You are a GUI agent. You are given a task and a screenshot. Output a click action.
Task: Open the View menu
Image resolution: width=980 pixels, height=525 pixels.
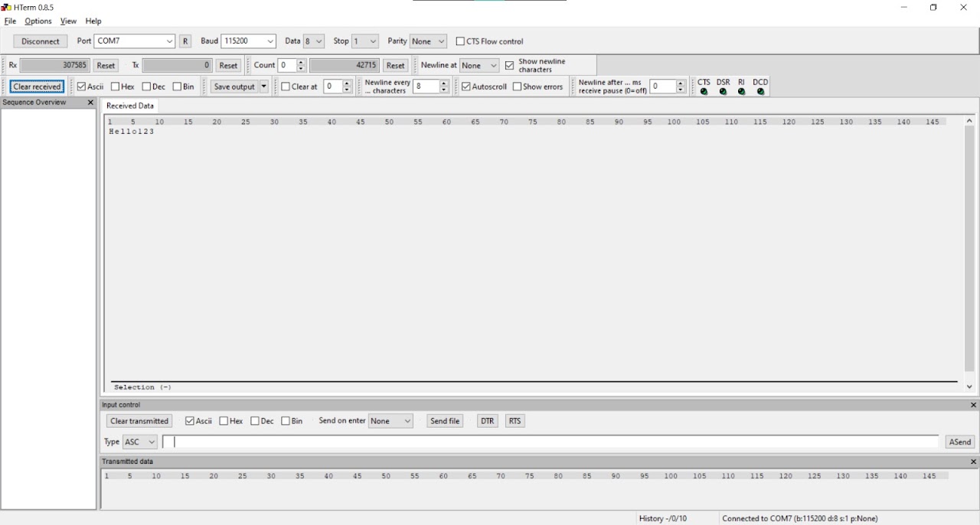click(68, 21)
